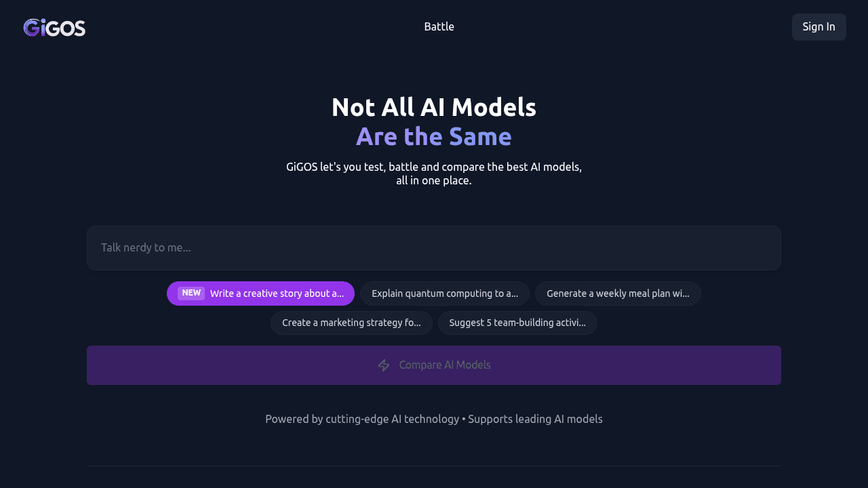Click the "all in one place." text
Image resolution: width=868 pixels, height=488 pixels.
pyautogui.click(x=434, y=181)
